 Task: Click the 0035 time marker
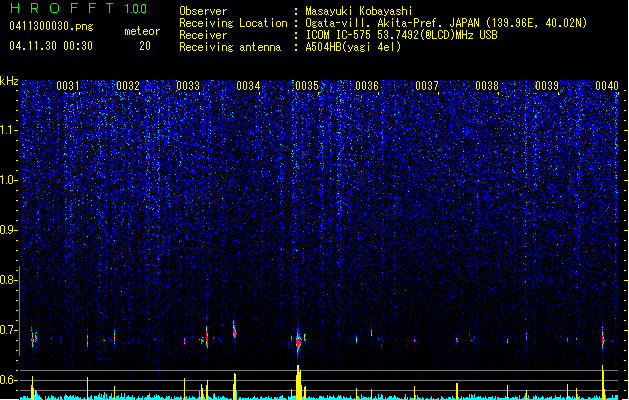pos(307,86)
